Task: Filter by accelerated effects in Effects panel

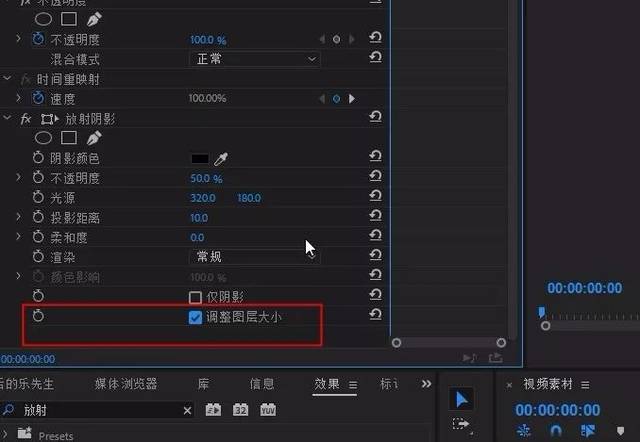Action: (213, 409)
